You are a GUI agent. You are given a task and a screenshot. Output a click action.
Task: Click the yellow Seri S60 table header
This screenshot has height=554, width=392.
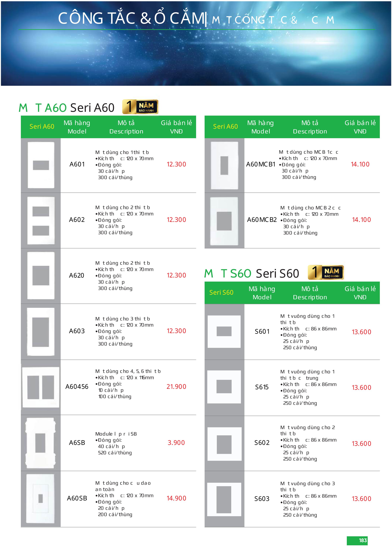click(x=221, y=292)
